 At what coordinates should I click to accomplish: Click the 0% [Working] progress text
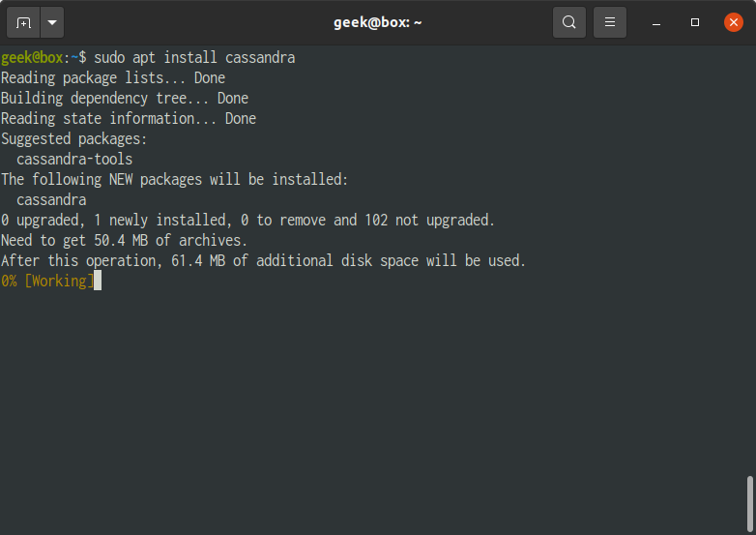pos(47,281)
